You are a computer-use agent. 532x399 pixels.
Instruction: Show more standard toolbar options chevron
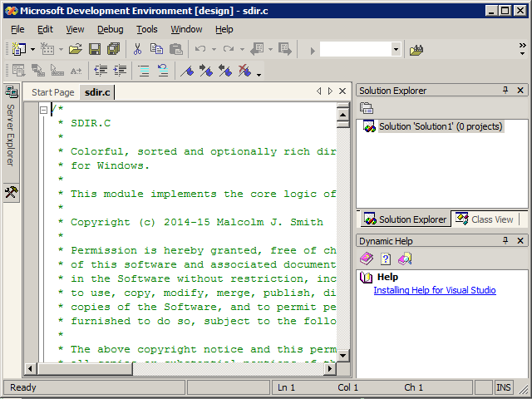coord(523,49)
